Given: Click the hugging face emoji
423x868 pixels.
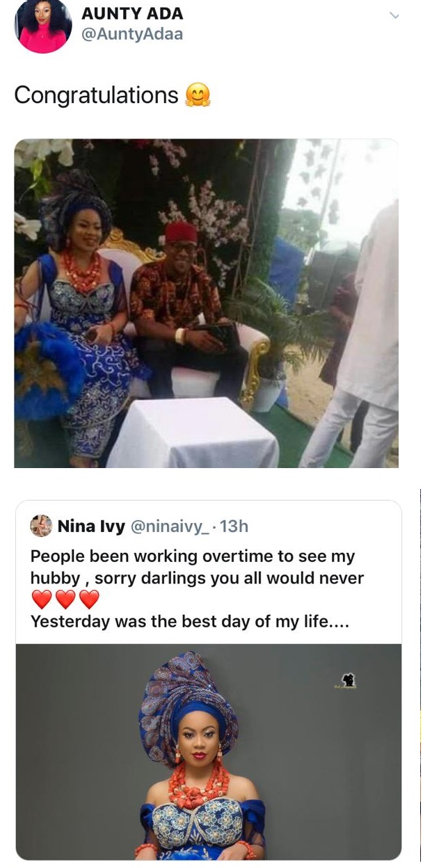Looking at the screenshot, I should click(x=197, y=95).
